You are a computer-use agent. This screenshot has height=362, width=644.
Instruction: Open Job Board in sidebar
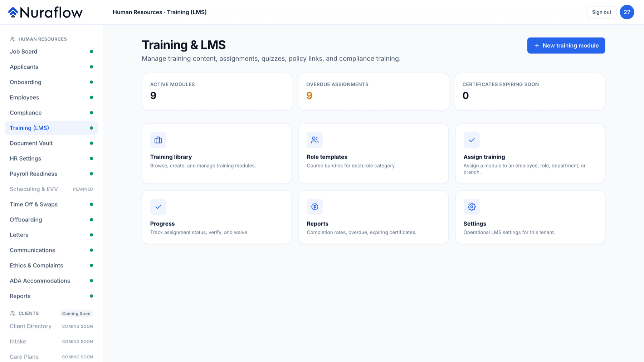pyautogui.click(x=52, y=52)
